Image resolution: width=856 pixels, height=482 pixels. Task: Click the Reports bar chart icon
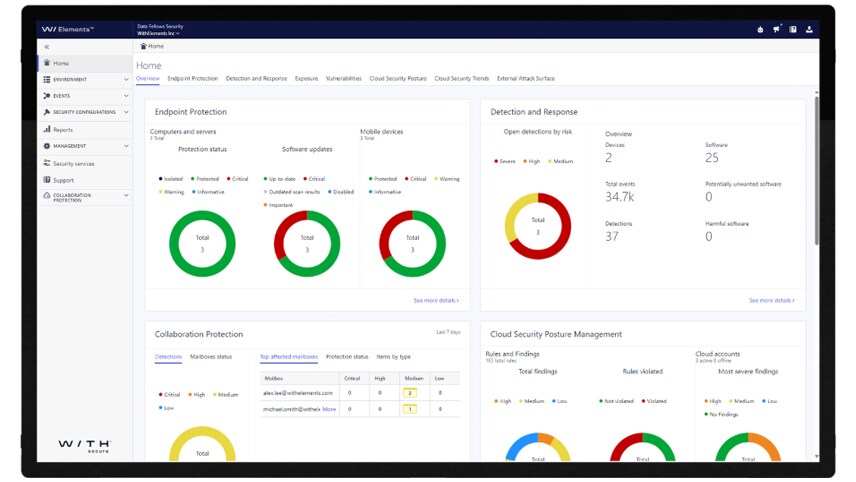[x=46, y=130]
